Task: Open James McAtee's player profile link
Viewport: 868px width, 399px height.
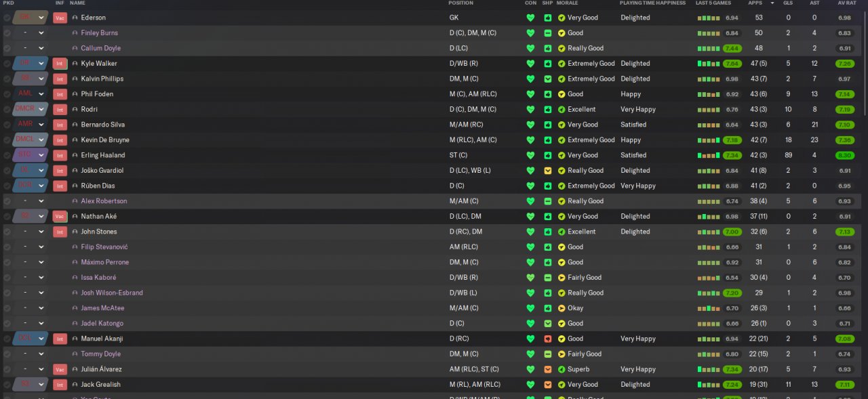Action: tap(102, 308)
